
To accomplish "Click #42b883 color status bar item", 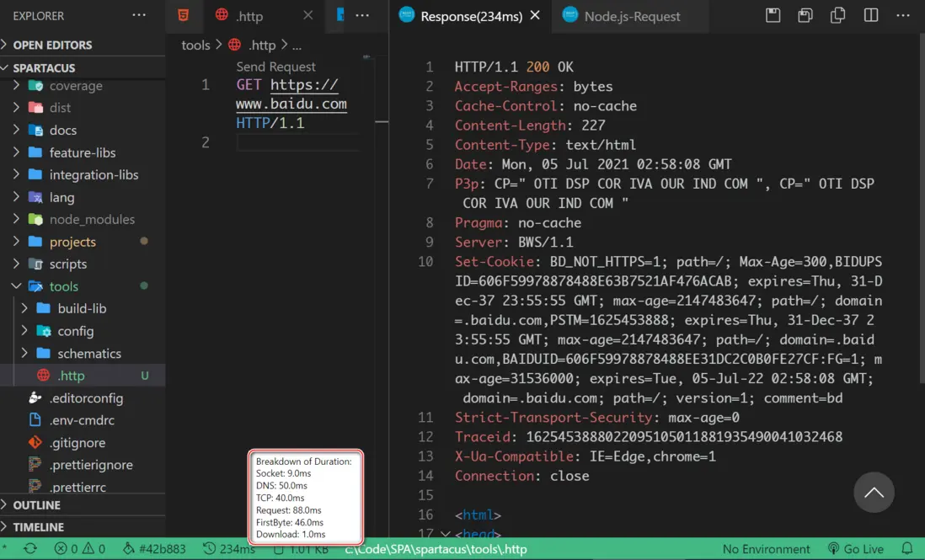I will coord(154,549).
